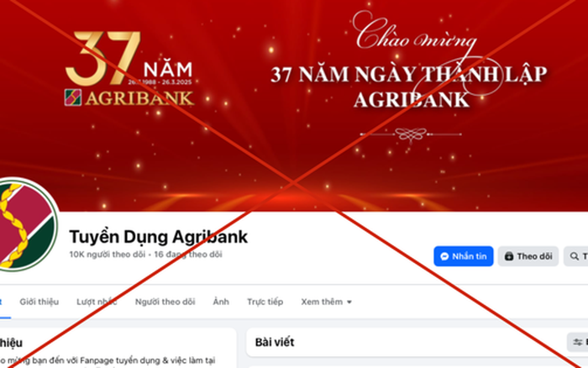
Task: Open the Agribank profile picture
Action: click(x=26, y=224)
